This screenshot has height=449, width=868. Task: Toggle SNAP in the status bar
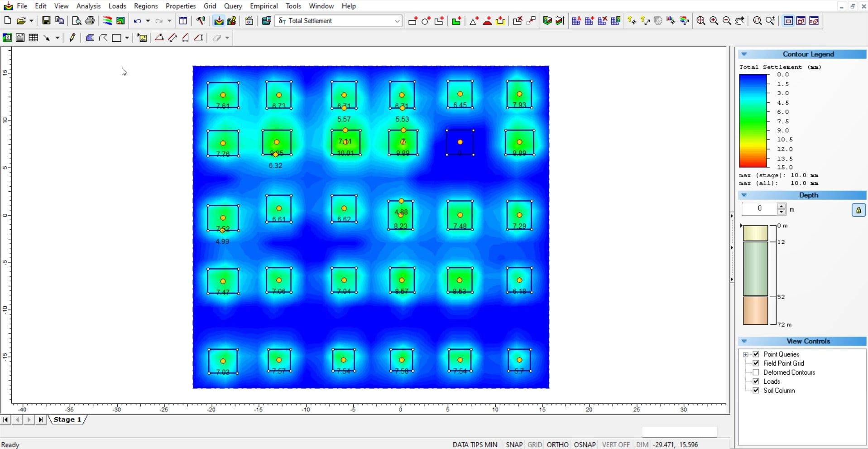pyautogui.click(x=514, y=444)
